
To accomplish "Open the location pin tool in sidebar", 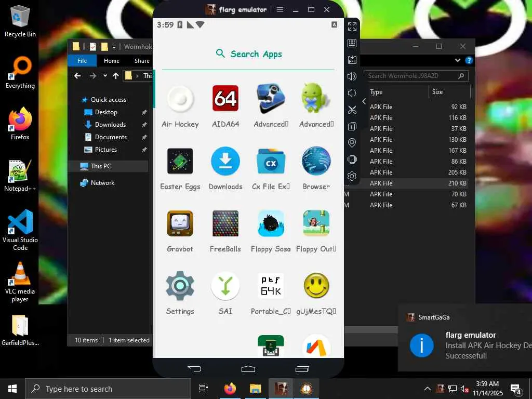I will (352, 143).
